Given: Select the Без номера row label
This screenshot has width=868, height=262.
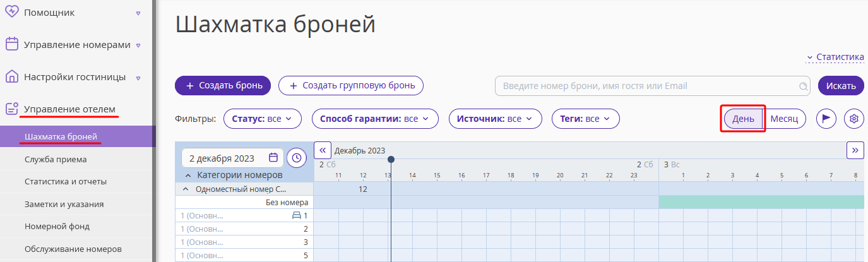Looking at the screenshot, I should [287, 202].
